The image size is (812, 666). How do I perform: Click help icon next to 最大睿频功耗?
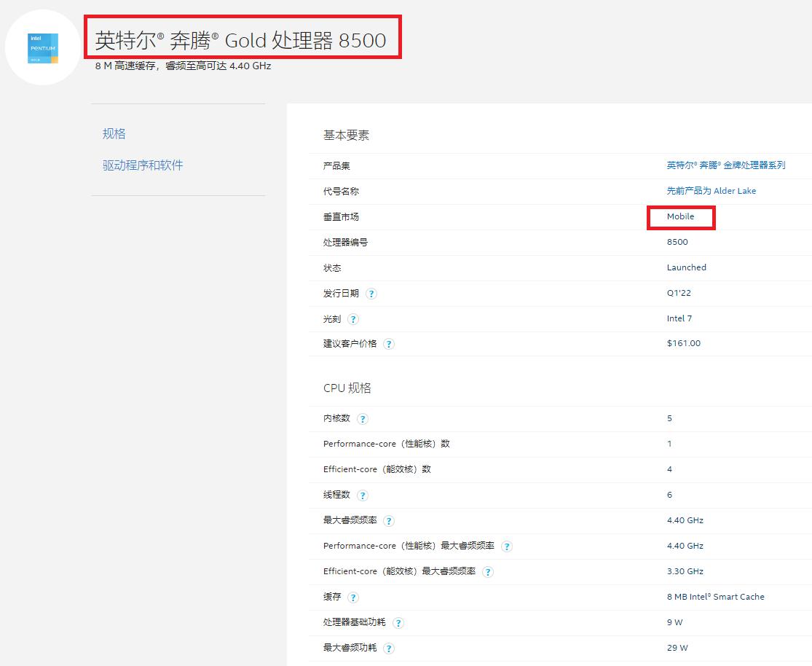pyautogui.click(x=389, y=649)
